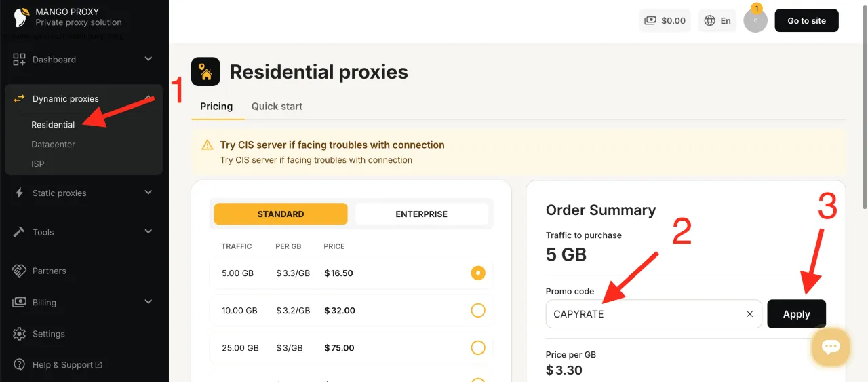
Task: Click the globe language icon
Action: (x=710, y=20)
